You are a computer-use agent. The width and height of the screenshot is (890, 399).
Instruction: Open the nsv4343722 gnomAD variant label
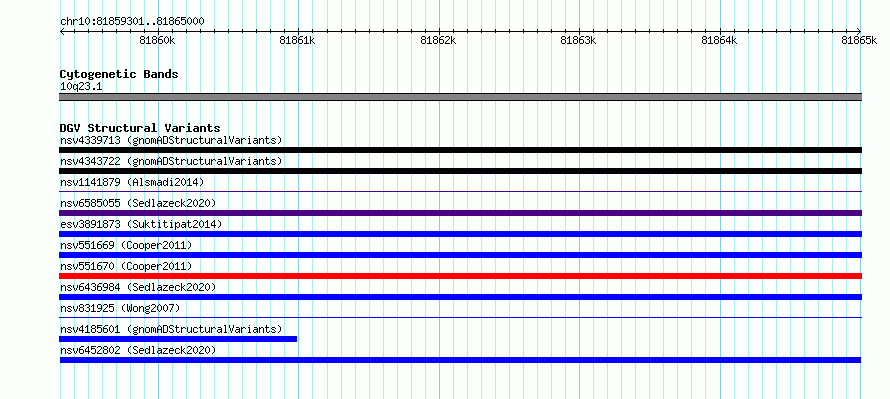(x=171, y=161)
